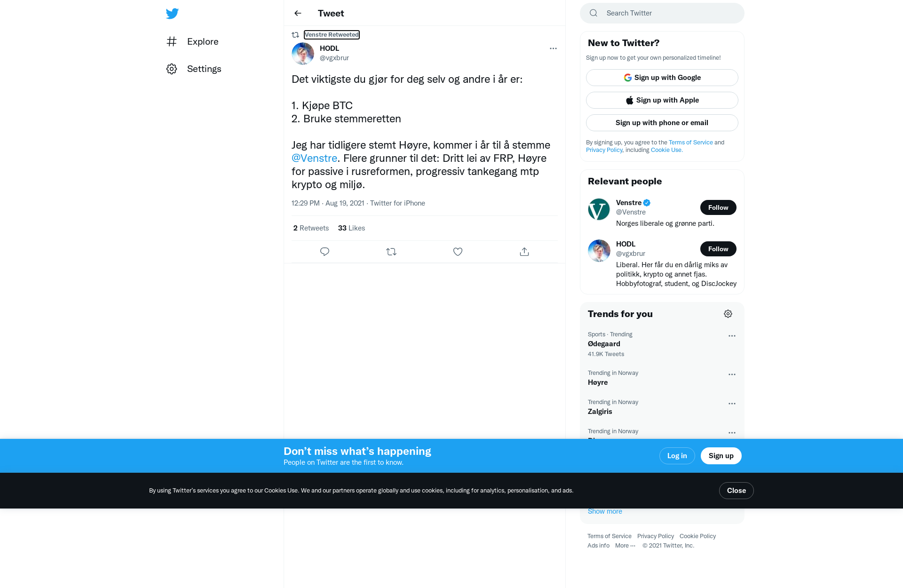Share the tweet with the share icon

(x=524, y=252)
